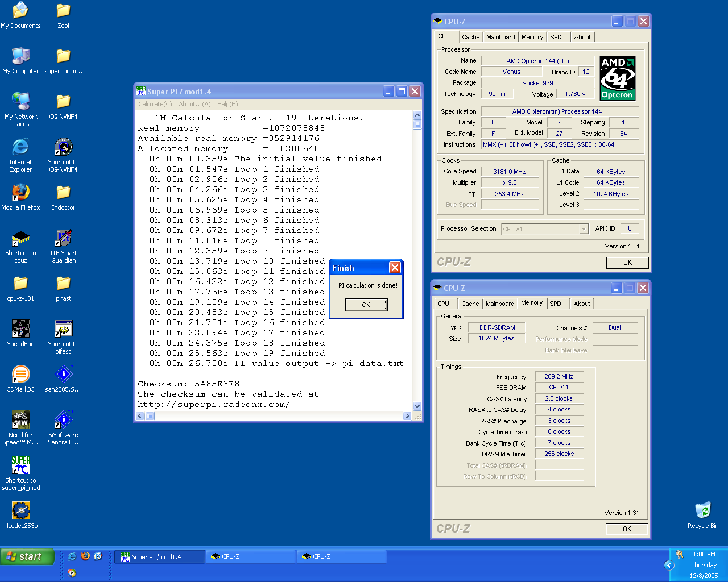Launch Mozilla Firefox desktop icon
Image resolution: width=728 pixels, height=582 pixels.
pyautogui.click(x=20, y=197)
